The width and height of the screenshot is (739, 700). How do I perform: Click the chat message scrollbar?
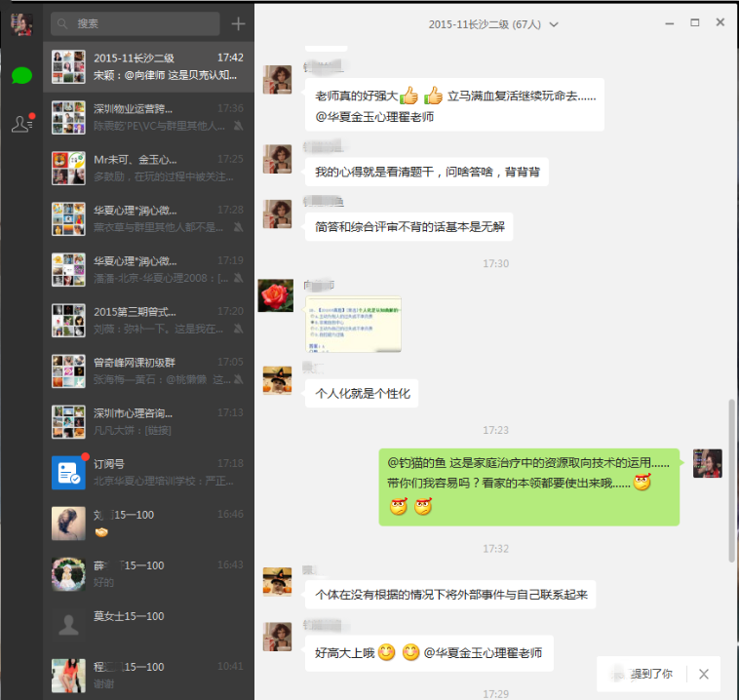pyautogui.click(x=732, y=478)
